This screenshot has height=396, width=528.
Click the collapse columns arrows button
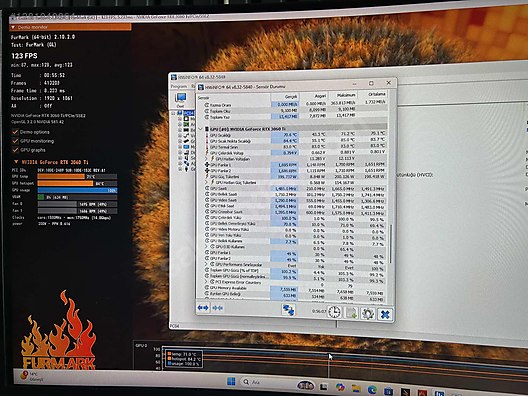click(218, 308)
